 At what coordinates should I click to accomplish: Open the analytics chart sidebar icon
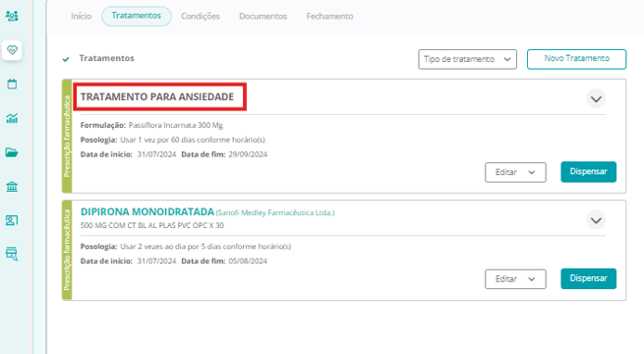point(12,118)
